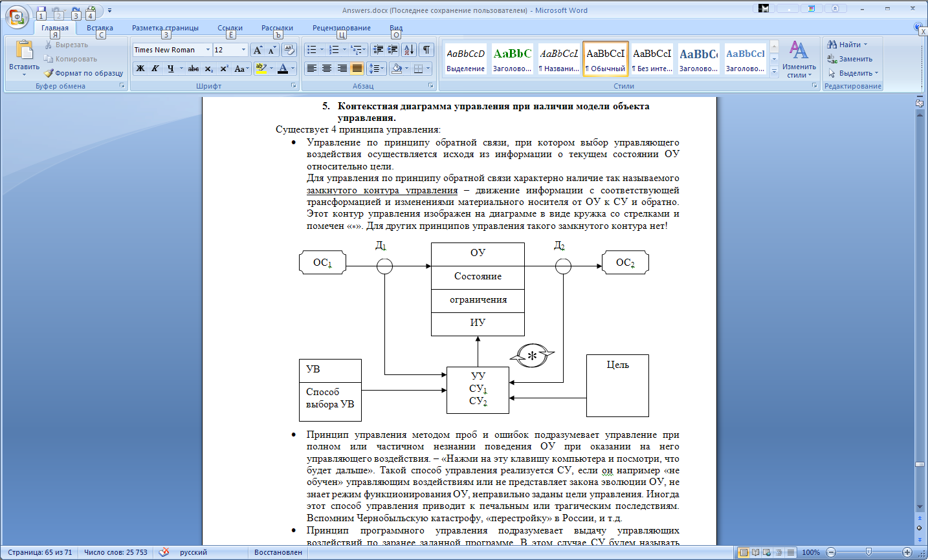928x560 pixels.
Task: Align text to the left
Action: tap(311, 69)
